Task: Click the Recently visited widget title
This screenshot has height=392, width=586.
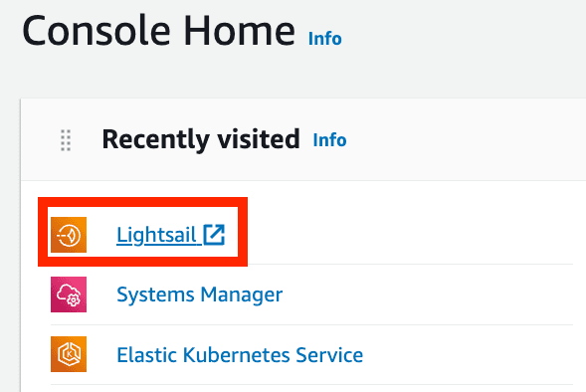Action: 201,139
